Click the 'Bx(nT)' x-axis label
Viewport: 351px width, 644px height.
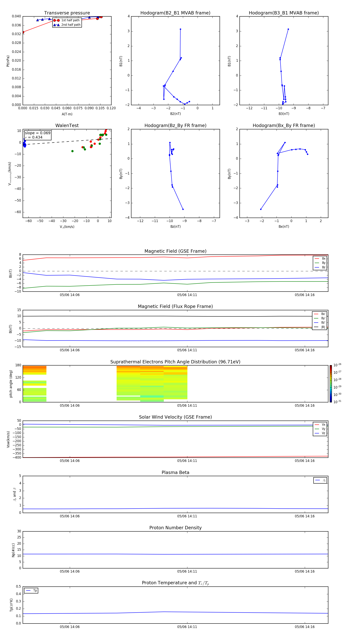pos(284,227)
